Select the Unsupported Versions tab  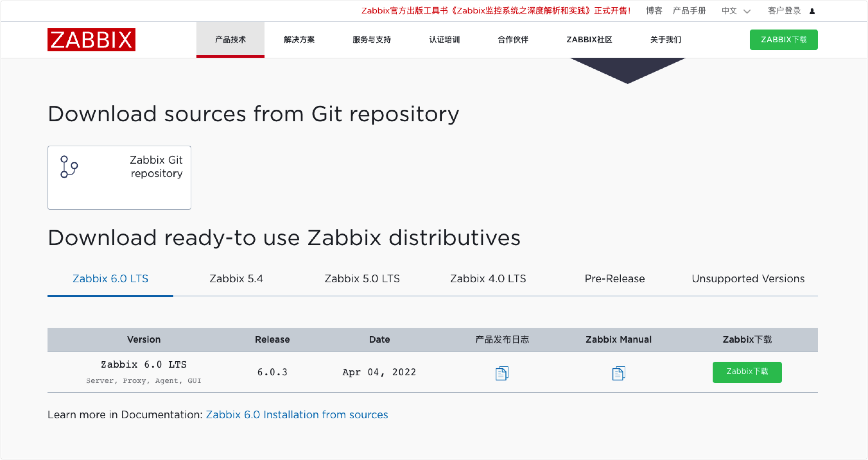pos(748,278)
